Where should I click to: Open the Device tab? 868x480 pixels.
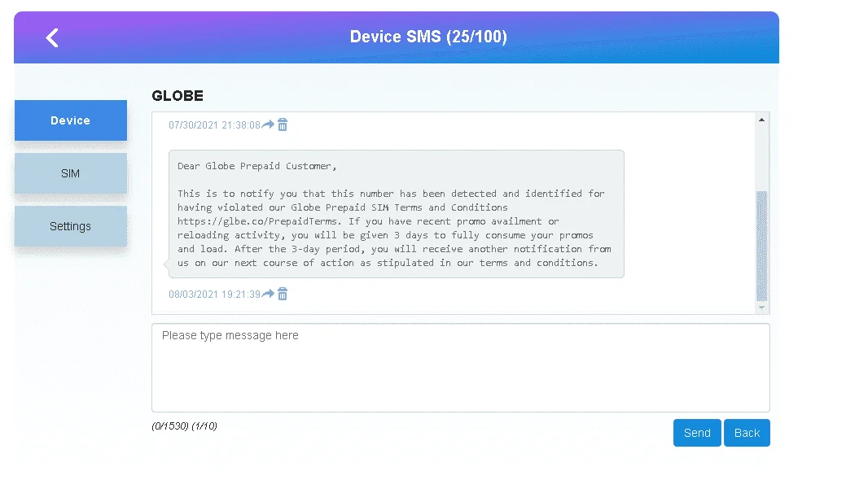71,120
